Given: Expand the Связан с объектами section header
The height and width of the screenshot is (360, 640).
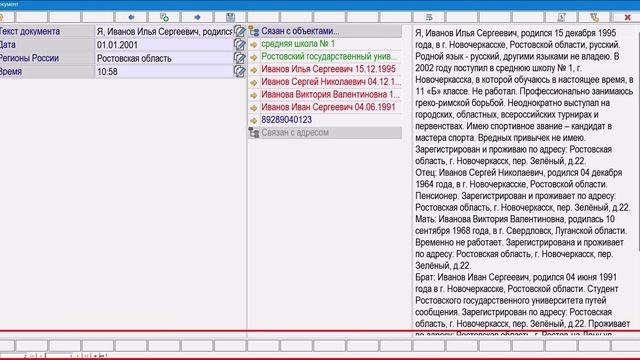Looking at the screenshot, I should pos(325,31).
